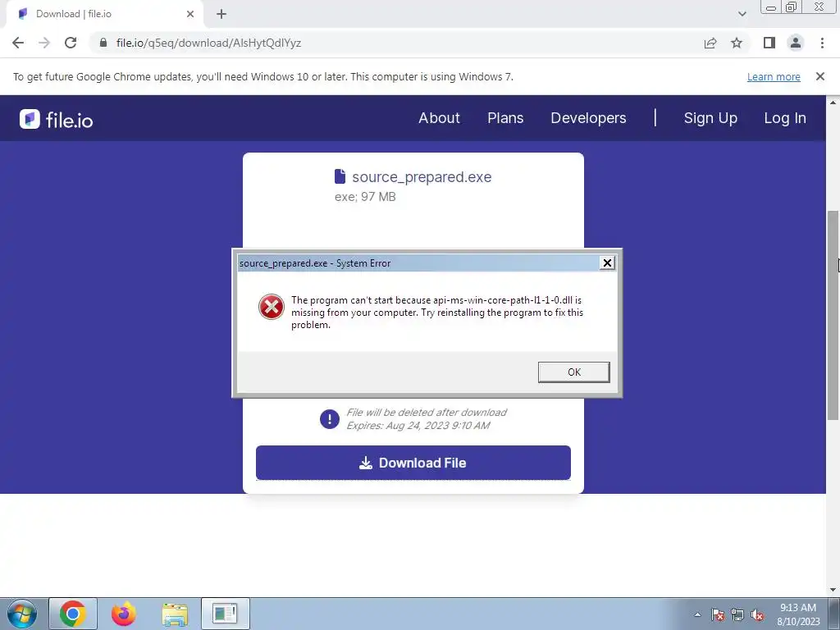The image size is (840, 630).
Task: Close the System Error dialog
Action: 607,263
